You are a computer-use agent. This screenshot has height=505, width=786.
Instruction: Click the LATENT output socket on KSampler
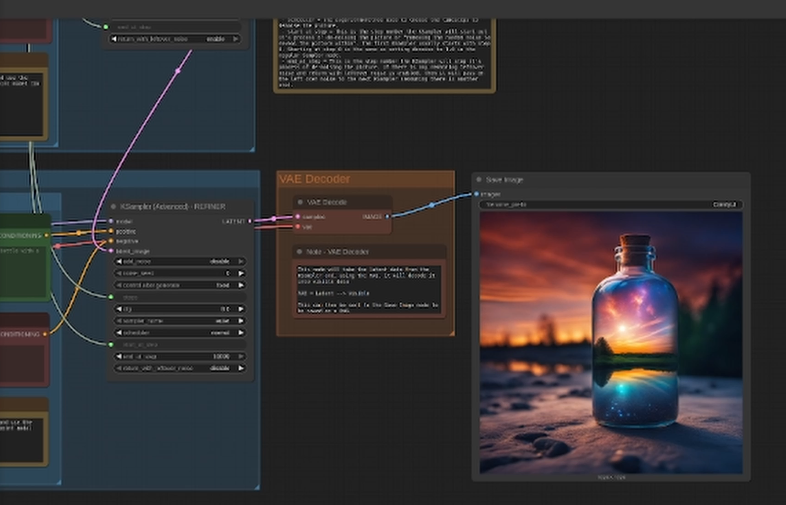tap(249, 221)
